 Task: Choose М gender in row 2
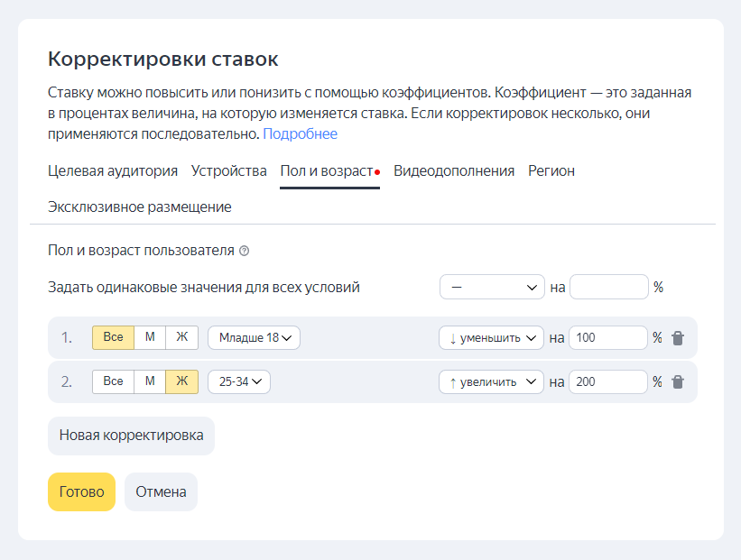150,381
